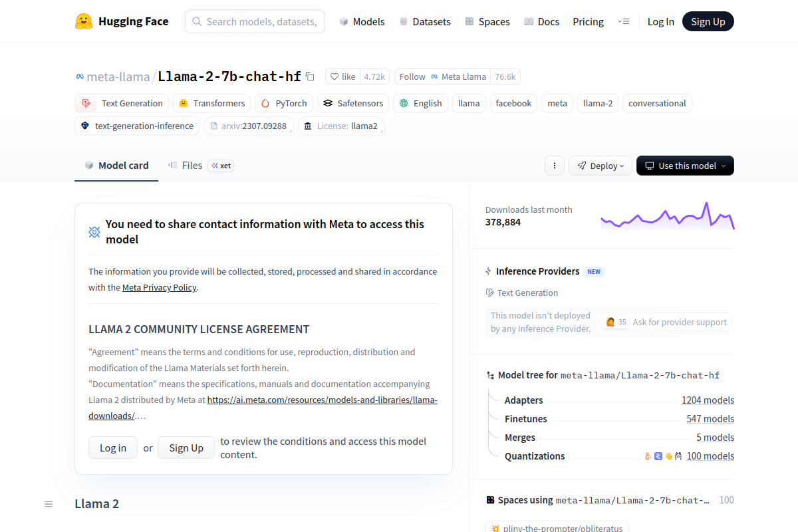Open the Use this model dropdown
The height and width of the screenshot is (532, 798).
[684, 166]
